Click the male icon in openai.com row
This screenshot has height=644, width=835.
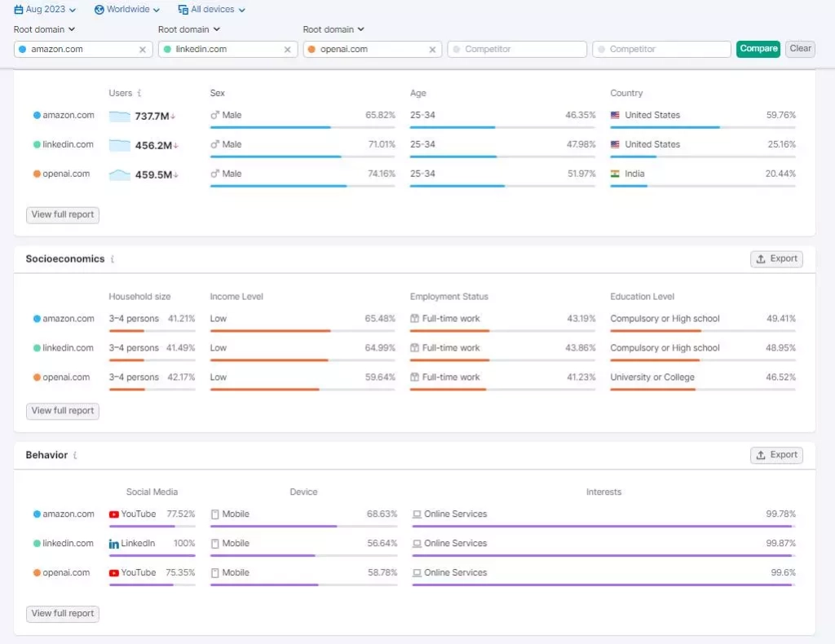click(214, 174)
